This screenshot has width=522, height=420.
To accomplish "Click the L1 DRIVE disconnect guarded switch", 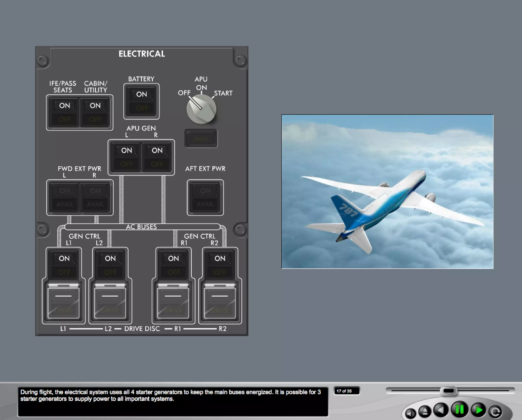I will coord(63,302).
